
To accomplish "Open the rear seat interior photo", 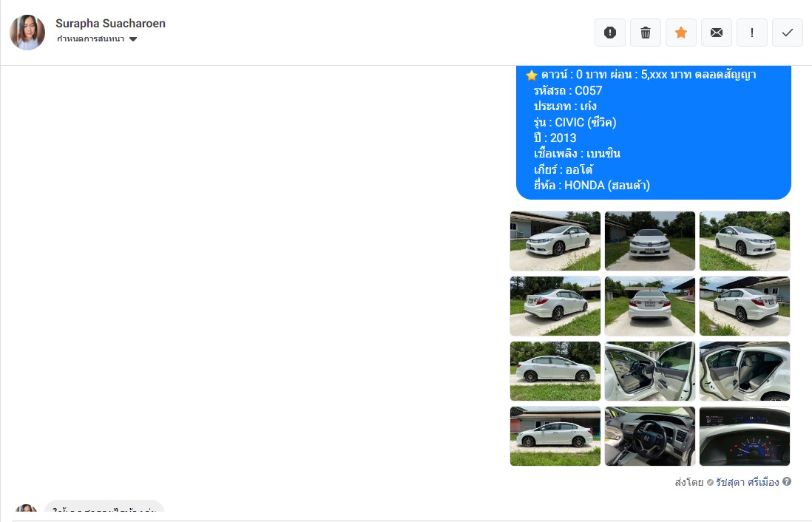I will point(745,371).
